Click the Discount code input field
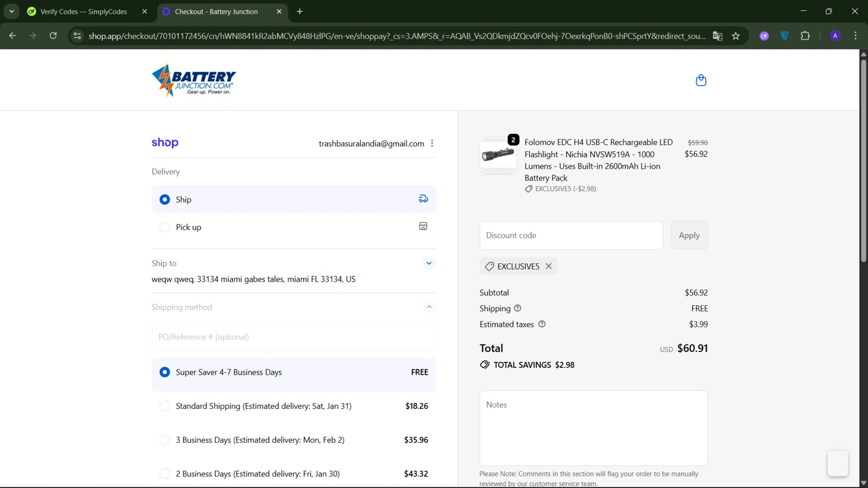The height and width of the screenshot is (488, 868). click(571, 235)
